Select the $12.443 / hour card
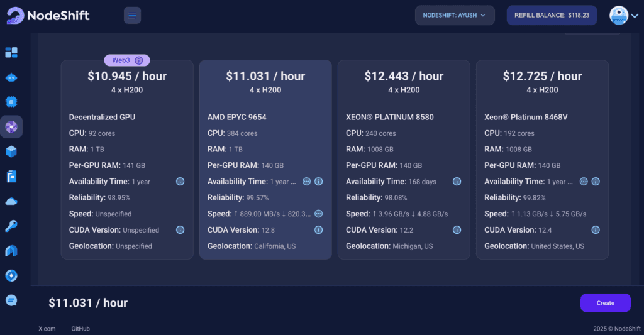Image resolution: width=644 pixels, height=335 pixels. pos(404,160)
